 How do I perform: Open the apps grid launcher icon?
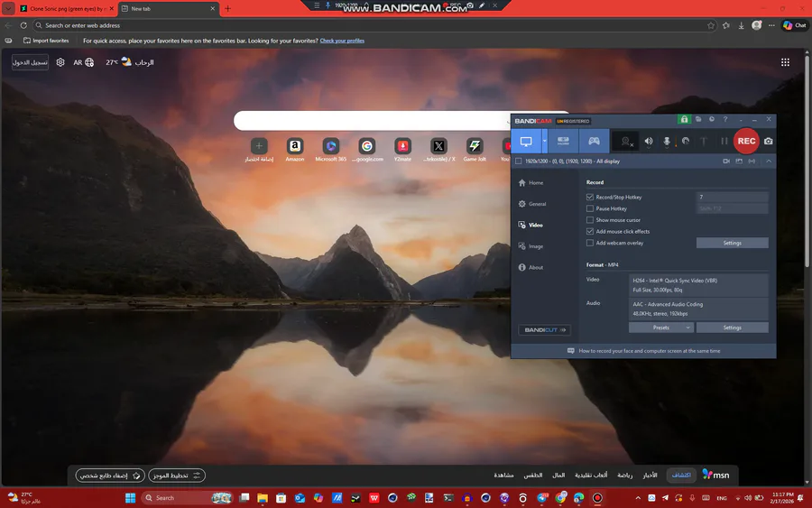coord(785,62)
